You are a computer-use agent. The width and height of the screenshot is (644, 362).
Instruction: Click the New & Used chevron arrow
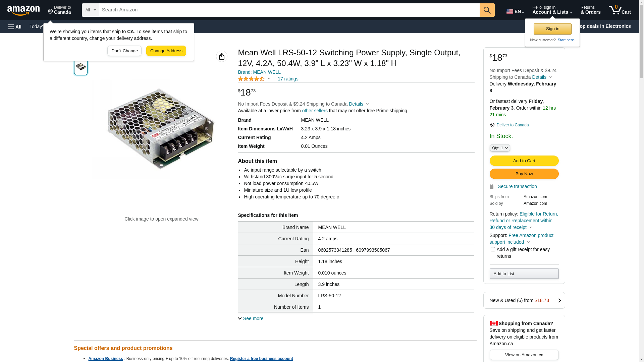559,300
